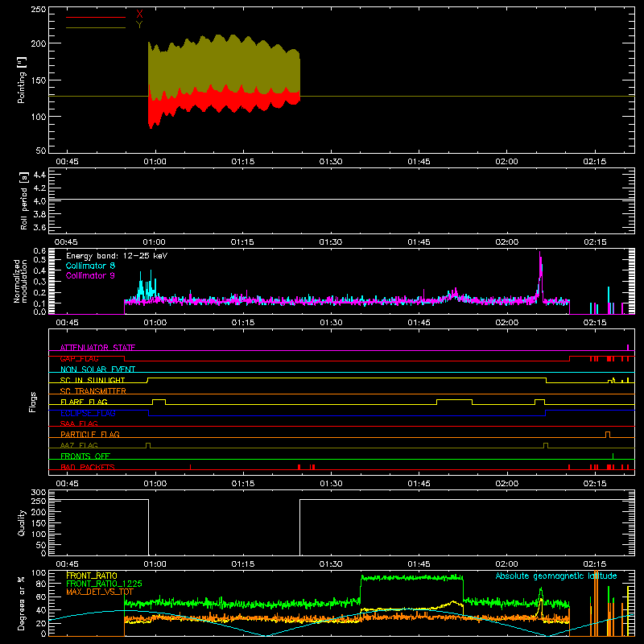This screenshot has height=644, width=644.
Task: Click the yellow FRONT_RATIO legend label
Action: tap(92, 576)
